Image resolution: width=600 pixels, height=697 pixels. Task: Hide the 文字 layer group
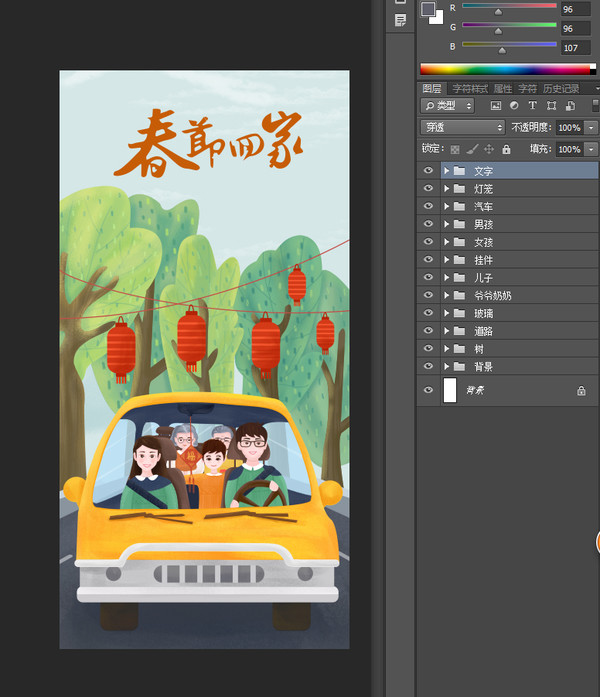428,170
